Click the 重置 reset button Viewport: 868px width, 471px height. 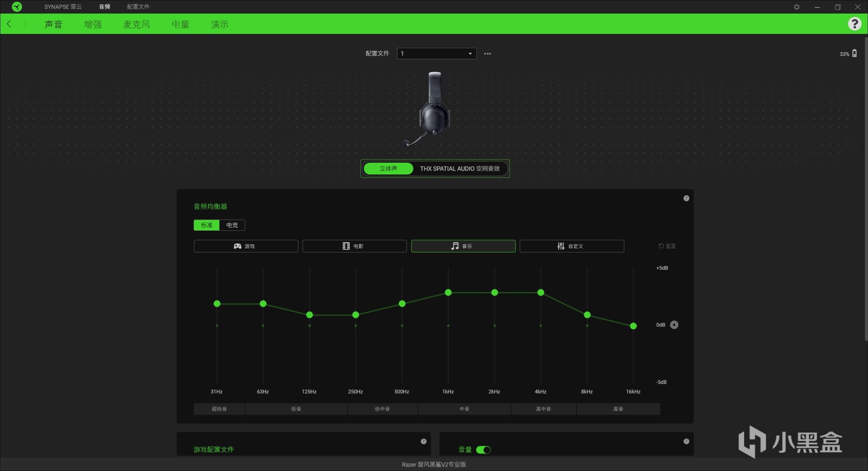click(667, 246)
